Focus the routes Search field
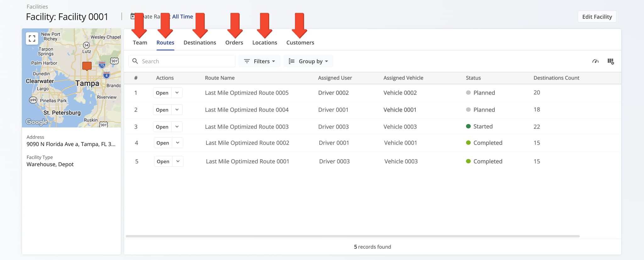This screenshot has width=644, height=260. tap(186, 61)
